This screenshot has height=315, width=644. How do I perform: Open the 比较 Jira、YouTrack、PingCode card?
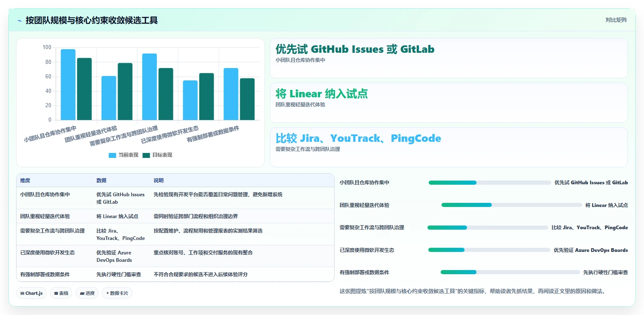point(448,147)
